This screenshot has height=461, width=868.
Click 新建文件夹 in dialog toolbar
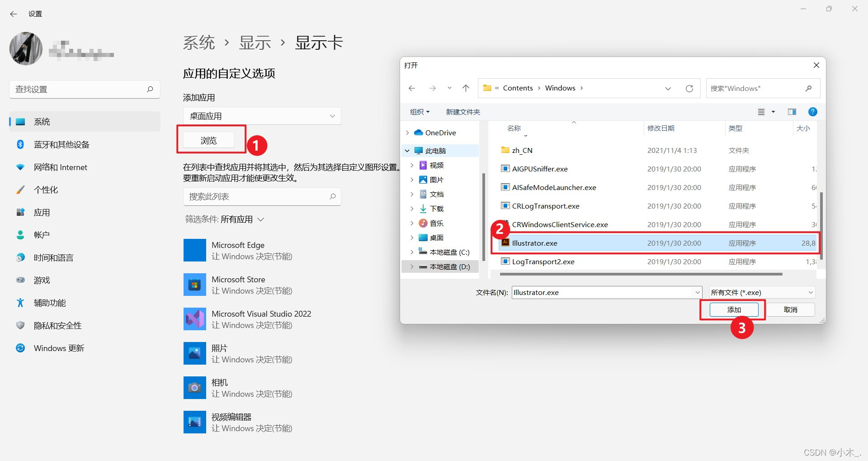pos(463,112)
